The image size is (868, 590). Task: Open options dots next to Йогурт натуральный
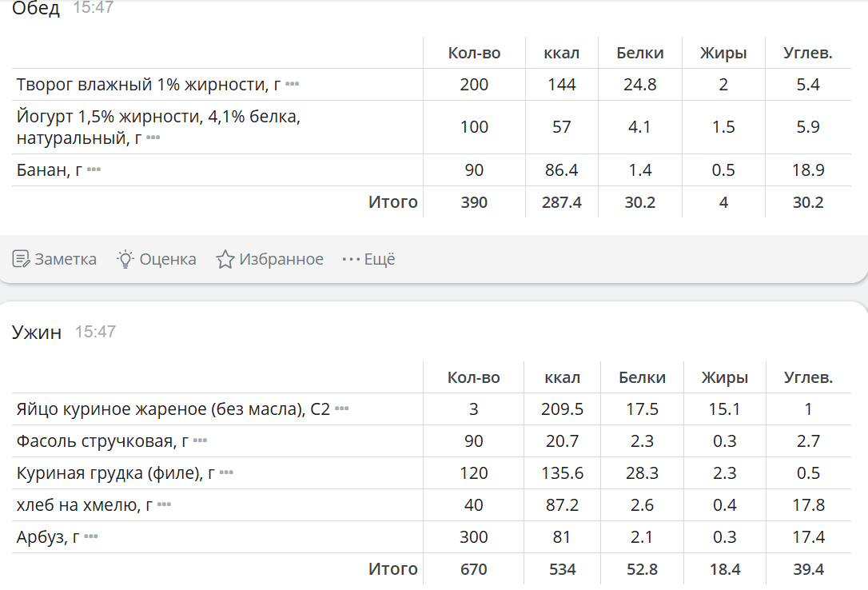153,138
